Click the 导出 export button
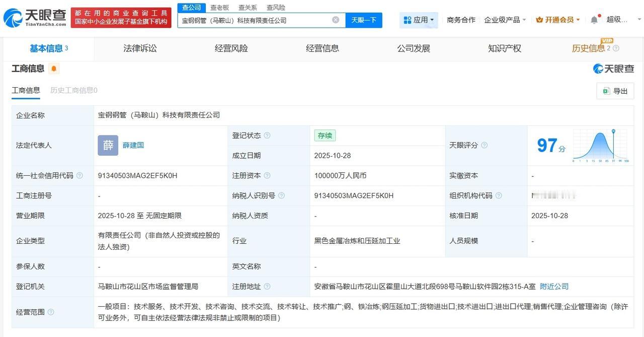Image resolution: width=644 pixels, height=337 pixels. [x=615, y=91]
